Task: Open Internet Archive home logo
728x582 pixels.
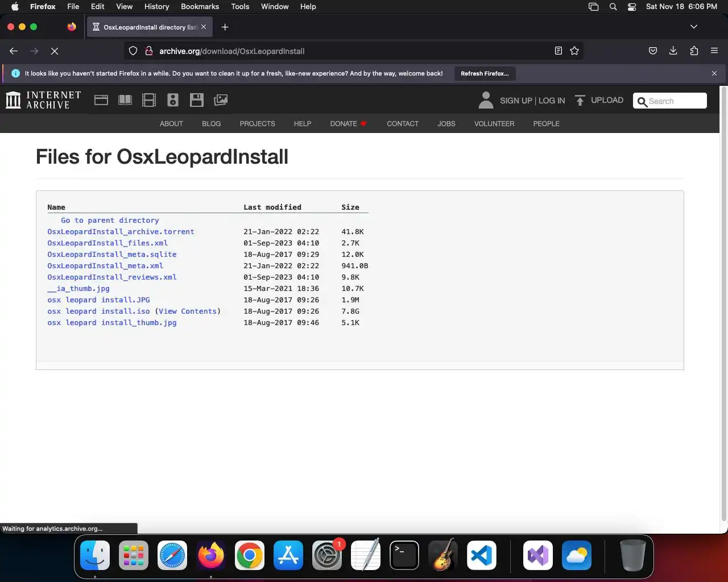Action: [43, 100]
